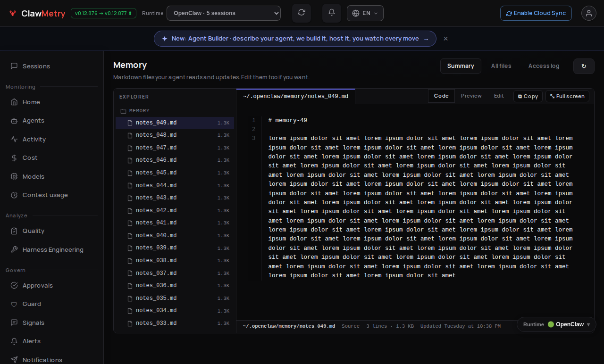Open the Runtime OpenClaw sessions dropdown
This screenshot has width=604, height=364.
point(224,13)
